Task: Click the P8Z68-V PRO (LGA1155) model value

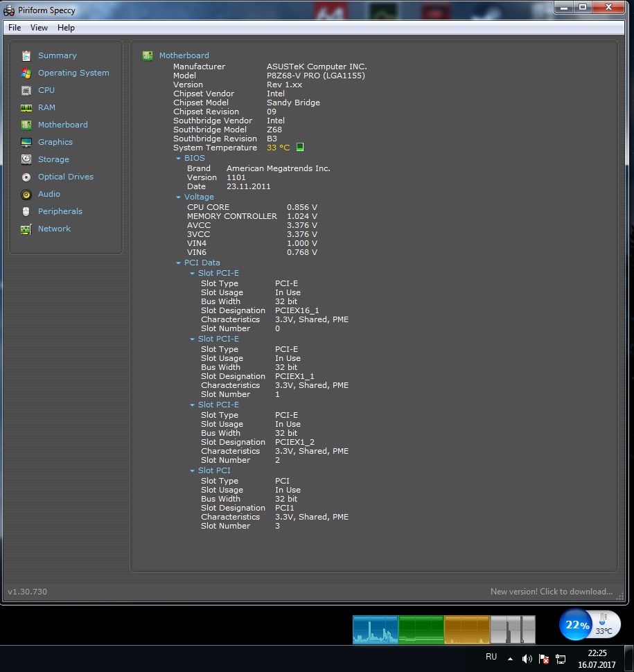Action: [316, 76]
